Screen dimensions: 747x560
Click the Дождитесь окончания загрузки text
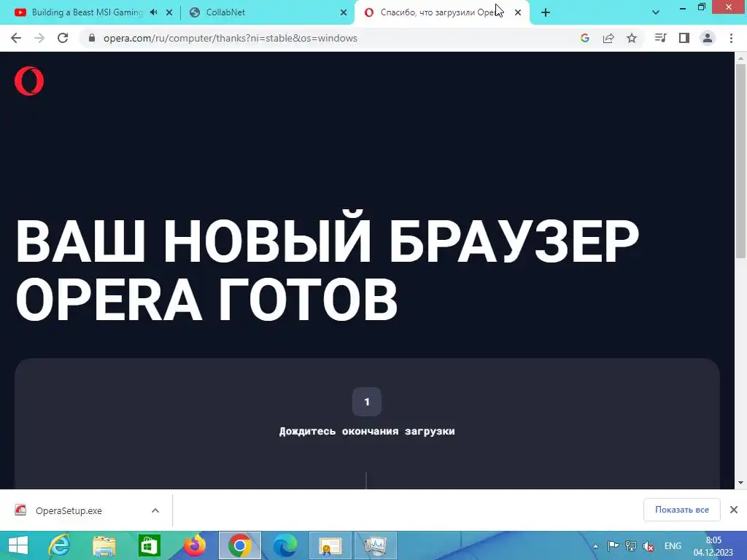pyautogui.click(x=367, y=432)
